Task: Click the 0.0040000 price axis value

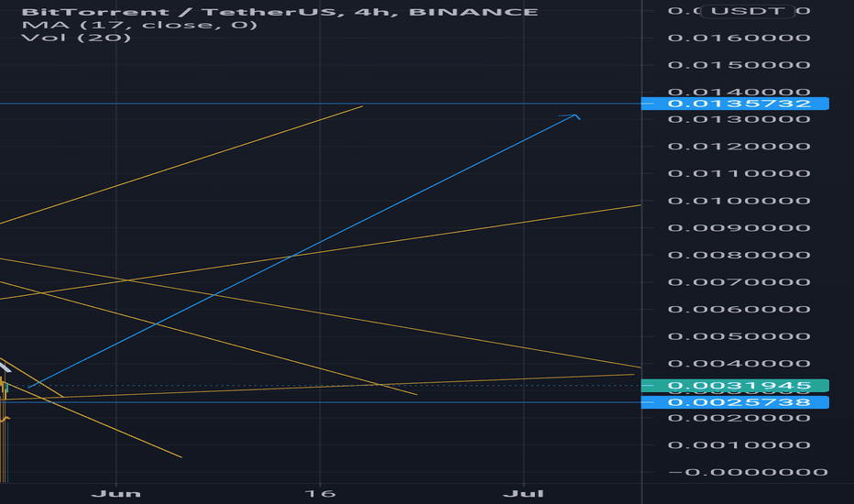Action: [x=739, y=364]
